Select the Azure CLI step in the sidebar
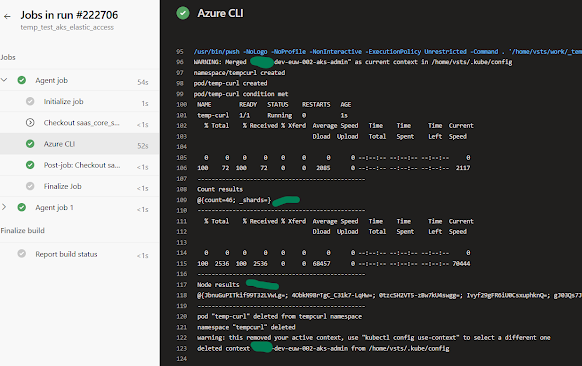The width and height of the screenshot is (582, 366). tap(80, 144)
